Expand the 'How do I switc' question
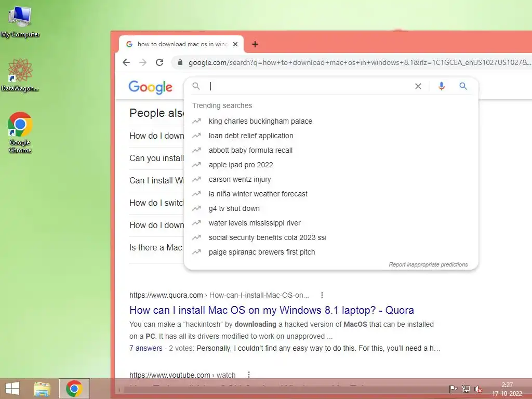 click(156, 203)
